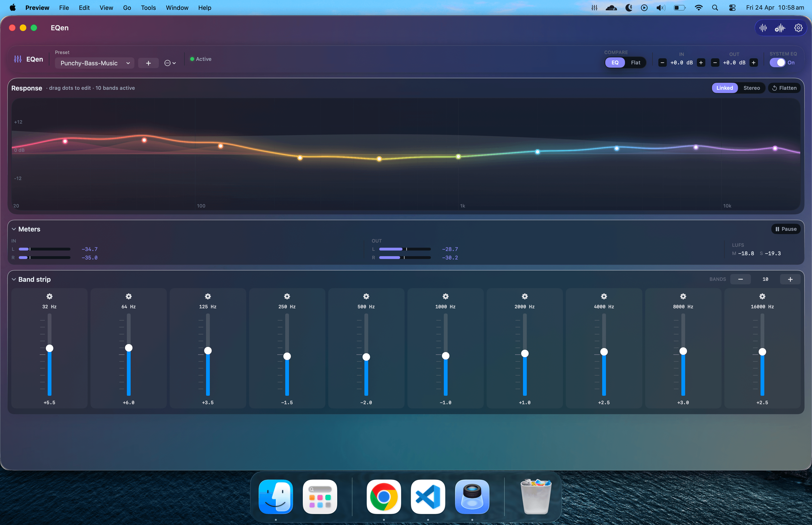Click the add-waveform icon in title bar
Viewport: 812px width, 525px height.
pyautogui.click(x=780, y=28)
